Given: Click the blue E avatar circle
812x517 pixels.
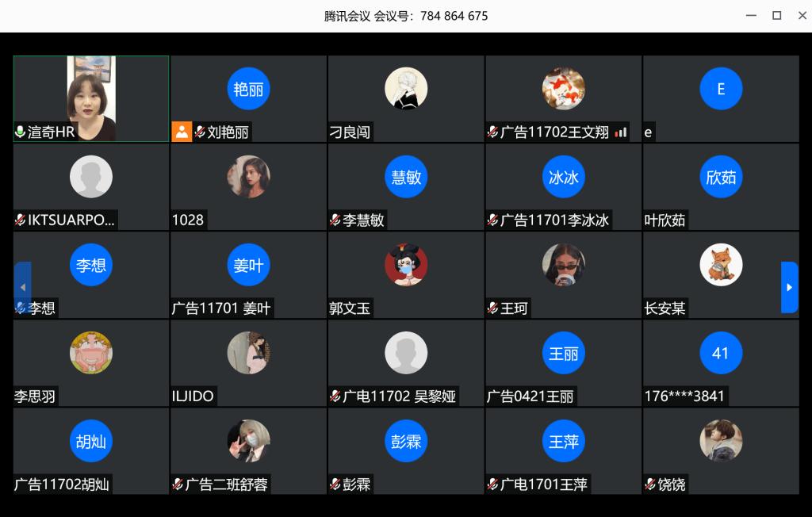Looking at the screenshot, I should tap(721, 89).
